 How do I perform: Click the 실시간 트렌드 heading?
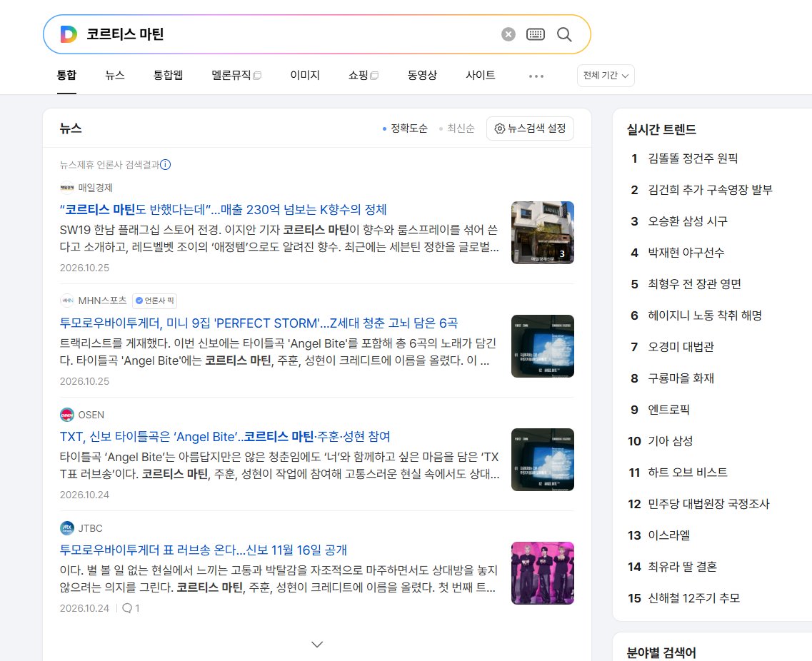[661, 129]
